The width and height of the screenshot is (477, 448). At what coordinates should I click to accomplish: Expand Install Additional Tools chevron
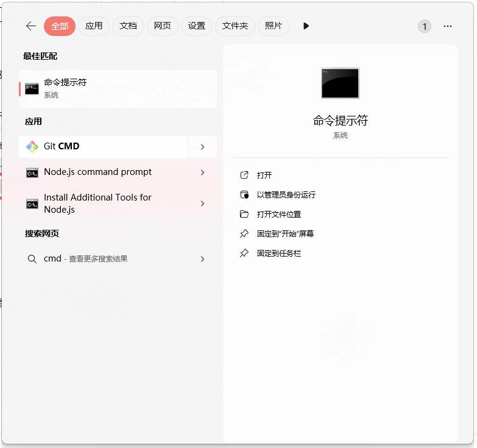(x=203, y=204)
